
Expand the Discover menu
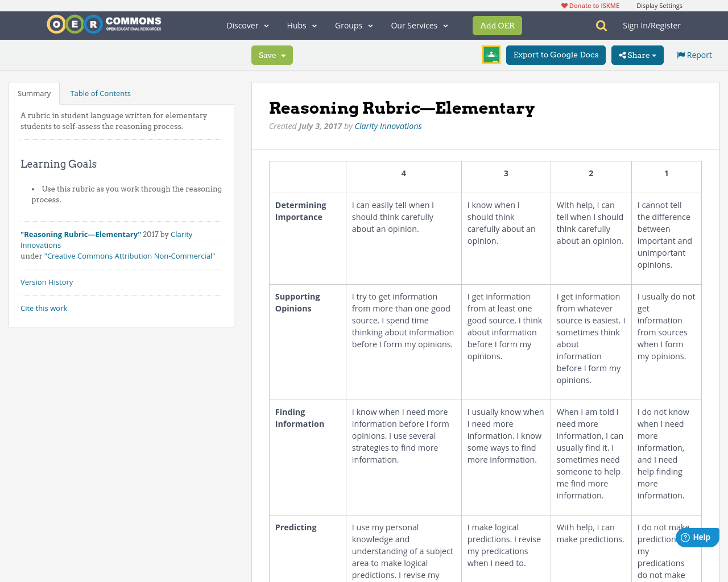tap(247, 26)
